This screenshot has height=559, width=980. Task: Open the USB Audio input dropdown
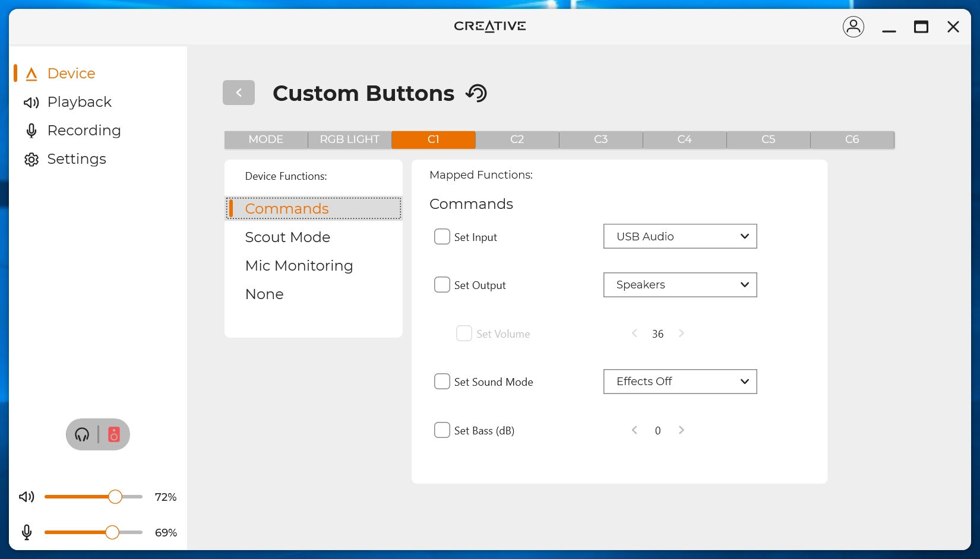point(680,236)
